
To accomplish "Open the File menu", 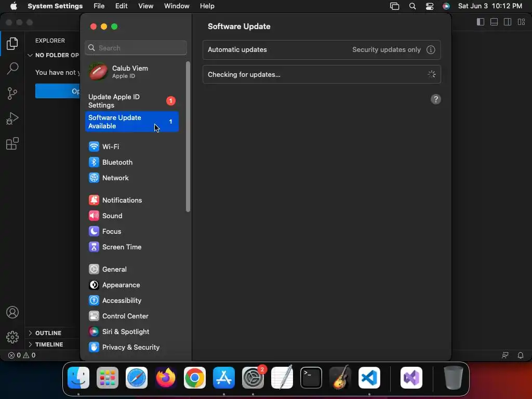I will click(x=99, y=6).
